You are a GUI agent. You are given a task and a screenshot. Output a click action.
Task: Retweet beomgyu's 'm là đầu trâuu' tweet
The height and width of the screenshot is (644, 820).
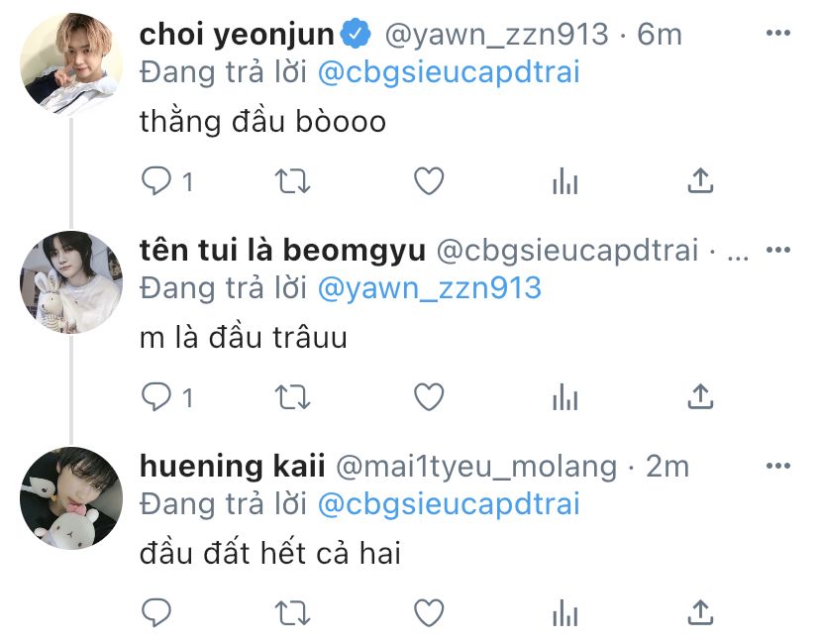coord(293,397)
